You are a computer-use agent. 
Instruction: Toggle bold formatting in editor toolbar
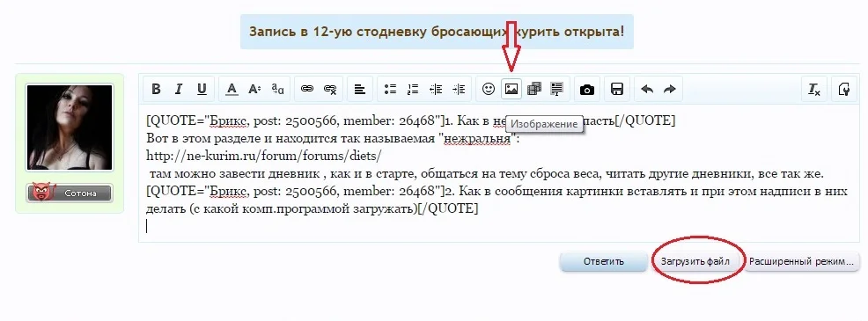point(156,89)
